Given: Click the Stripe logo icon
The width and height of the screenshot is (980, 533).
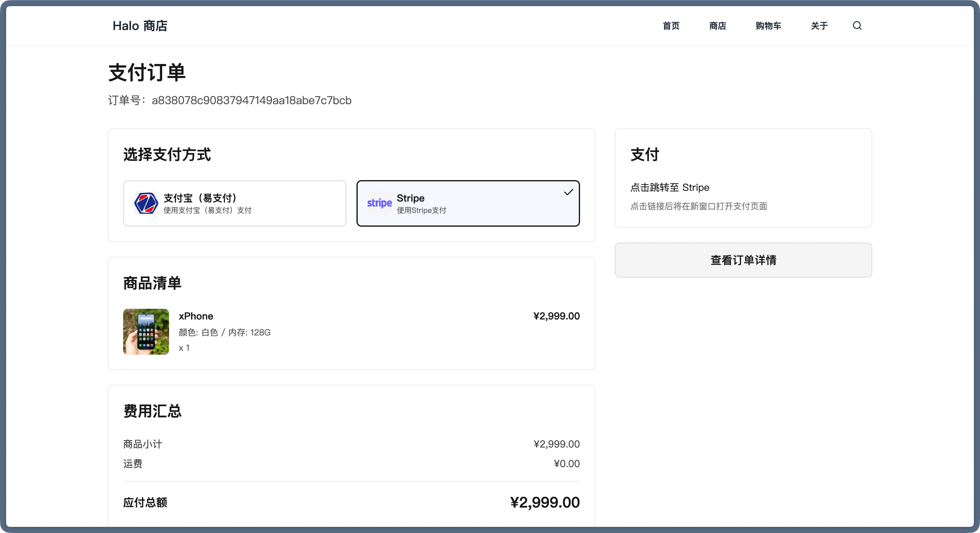Looking at the screenshot, I should (x=379, y=203).
